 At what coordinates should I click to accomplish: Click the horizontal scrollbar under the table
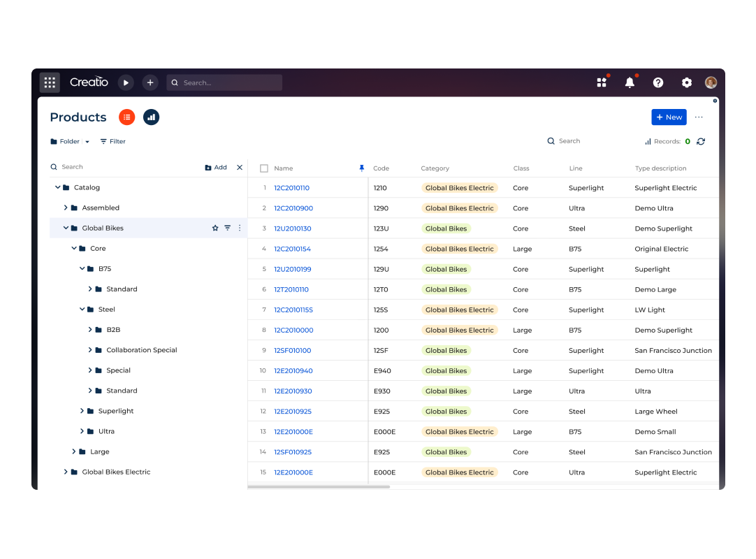pyautogui.click(x=319, y=486)
